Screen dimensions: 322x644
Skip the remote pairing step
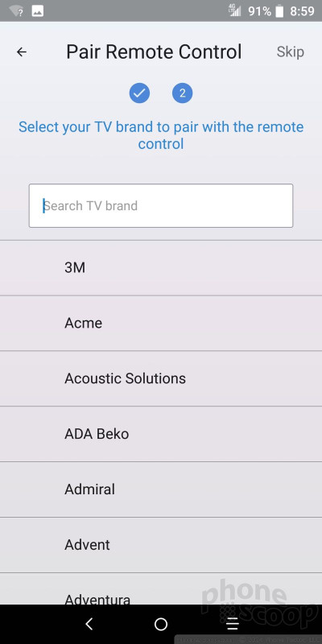291,52
